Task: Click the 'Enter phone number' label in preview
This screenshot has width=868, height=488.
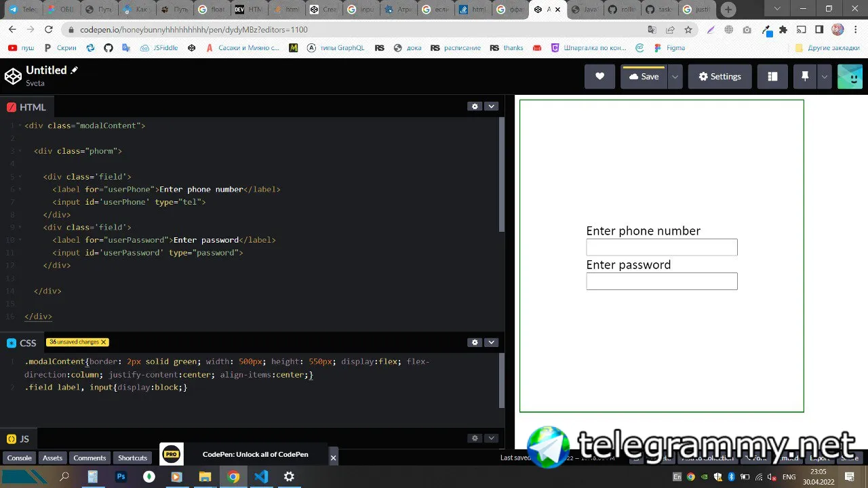Action: click(x=644, y=231)
